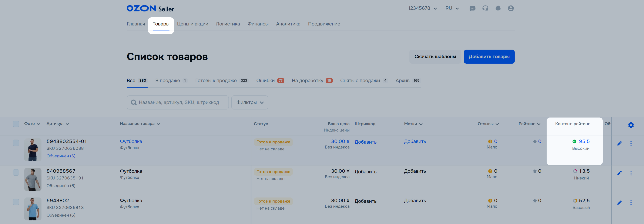This screenshot has width=644, height=224.
Task: Check the box for product 5943802554-01
Action: pos(16,143)
